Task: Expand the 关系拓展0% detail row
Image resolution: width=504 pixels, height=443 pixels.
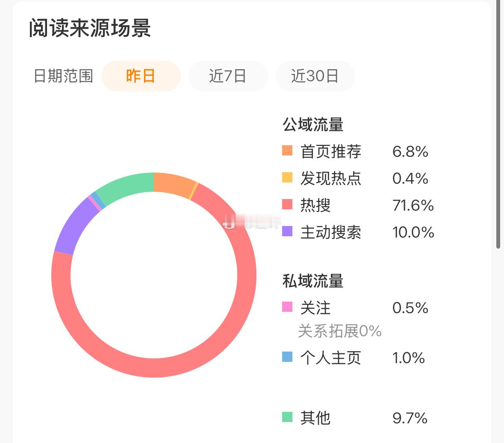Action: 340,331
